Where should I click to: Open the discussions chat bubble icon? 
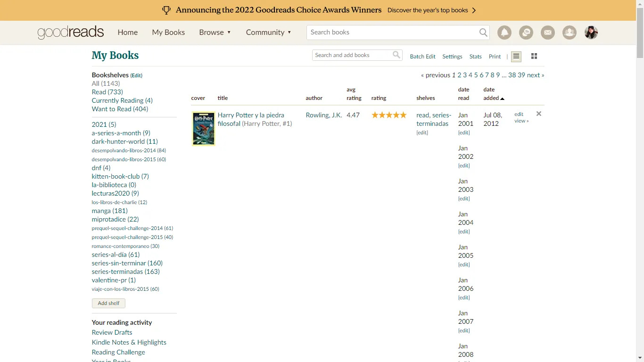click(x=526, y=33)
